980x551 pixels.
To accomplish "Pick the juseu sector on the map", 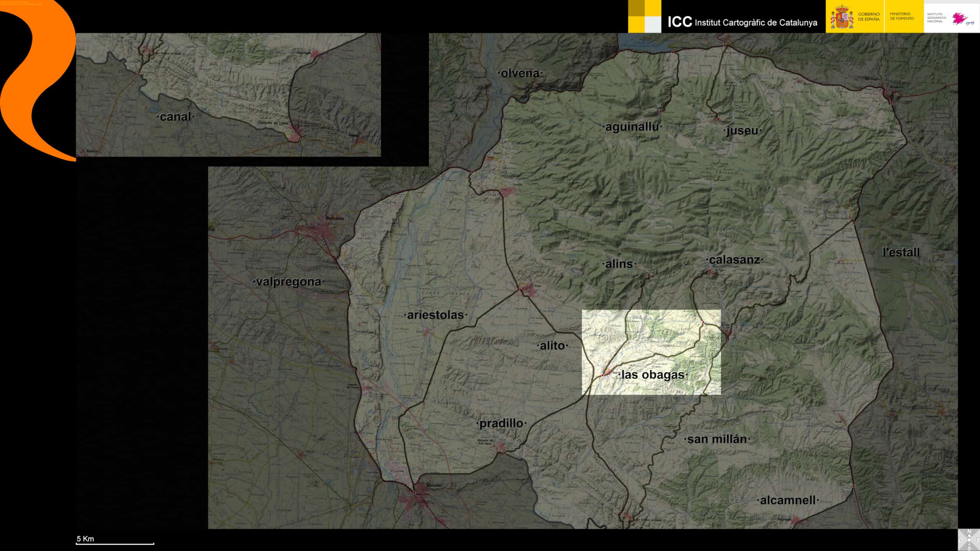I will pyautogui.click(x=742, y=130).
